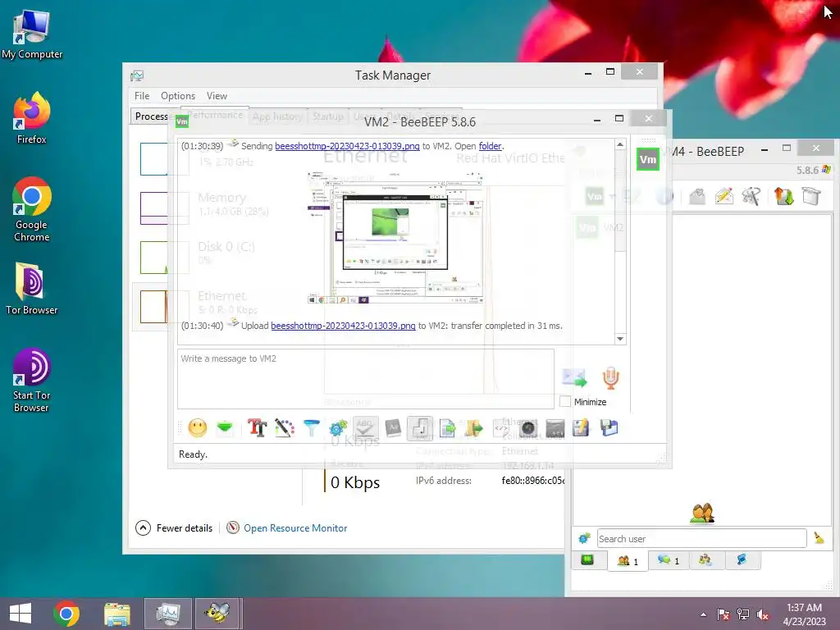Open the emoticon smiley picker
Image resolution: width=840 pixels, height=630 pixels.
(198, 428)
